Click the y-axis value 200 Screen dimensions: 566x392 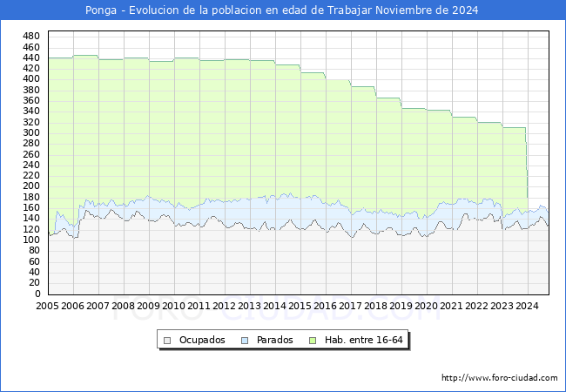(x=31, y=186)
